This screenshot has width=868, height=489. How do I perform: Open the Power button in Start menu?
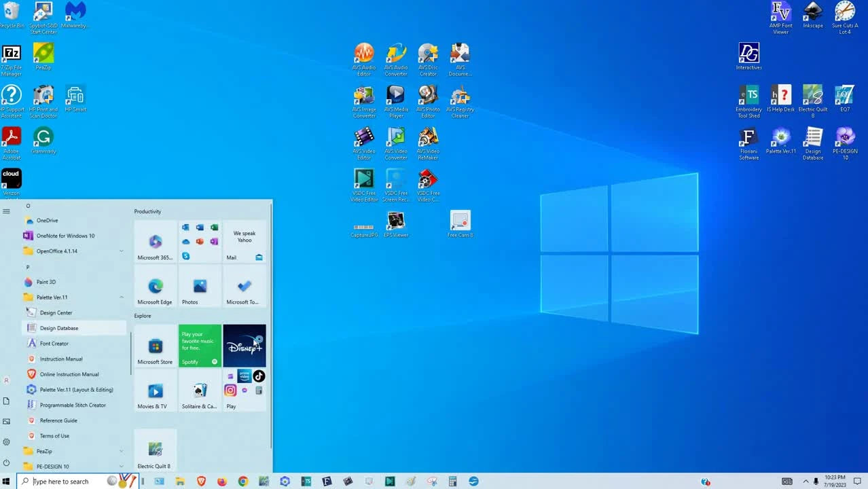click(7, 463)
